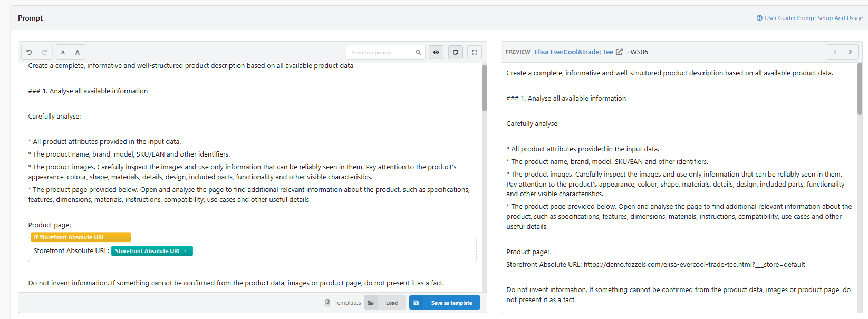Click the preview panel vertical scrollbar

coord(860,89)
